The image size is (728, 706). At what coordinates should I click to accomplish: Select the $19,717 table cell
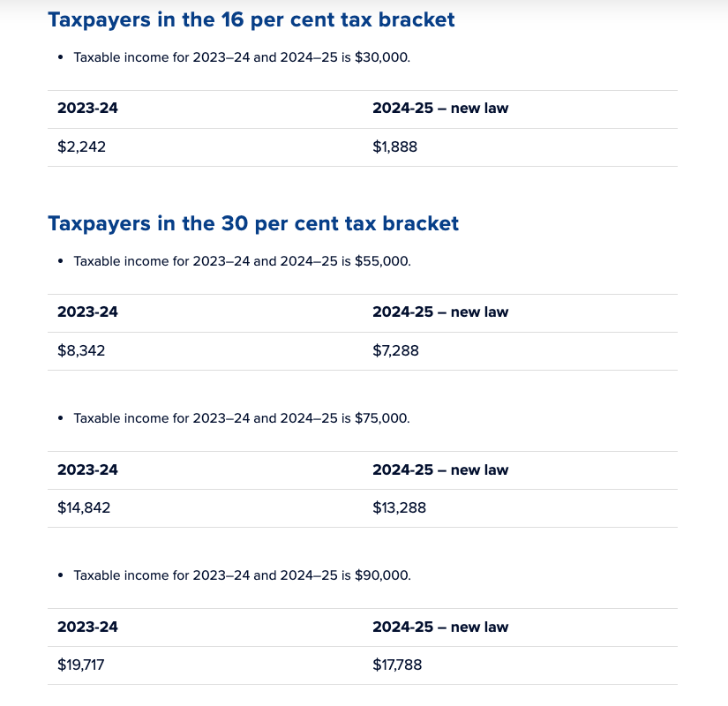click(x=83, y=665)
